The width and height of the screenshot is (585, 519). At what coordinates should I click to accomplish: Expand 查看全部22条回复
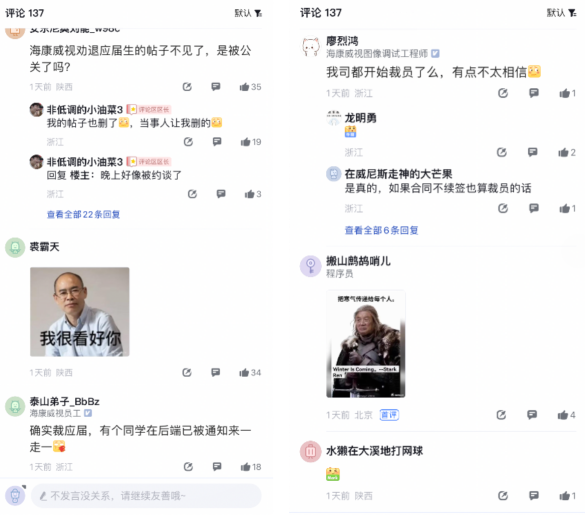tap(83, 215)
